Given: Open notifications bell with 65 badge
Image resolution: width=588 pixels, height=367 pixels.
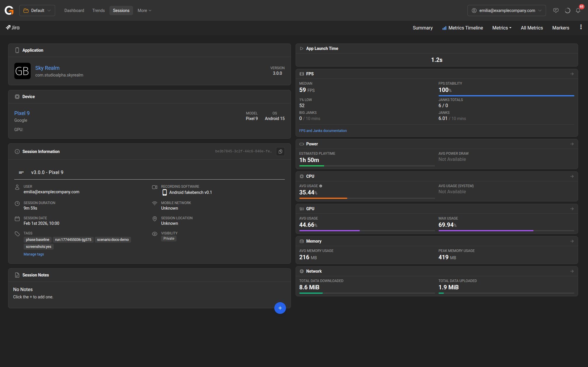Looking at the screenshot, I should 578,11.
